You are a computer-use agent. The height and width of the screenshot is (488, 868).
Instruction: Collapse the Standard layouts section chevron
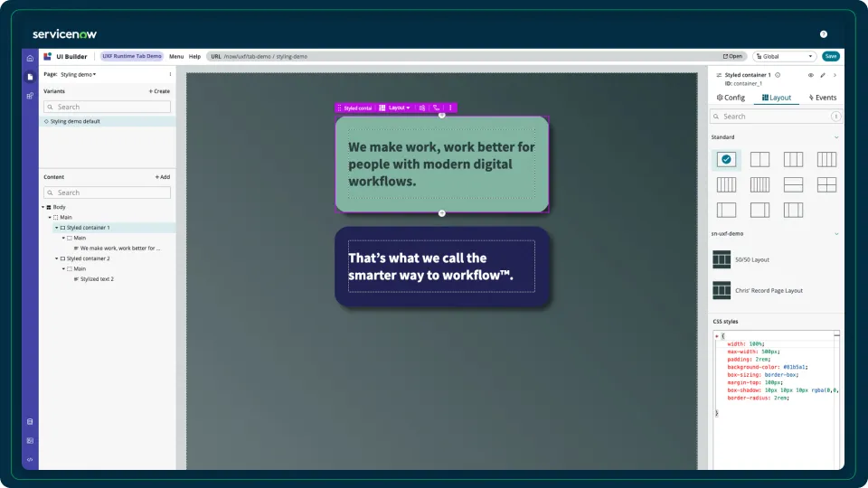pos(836,137)
